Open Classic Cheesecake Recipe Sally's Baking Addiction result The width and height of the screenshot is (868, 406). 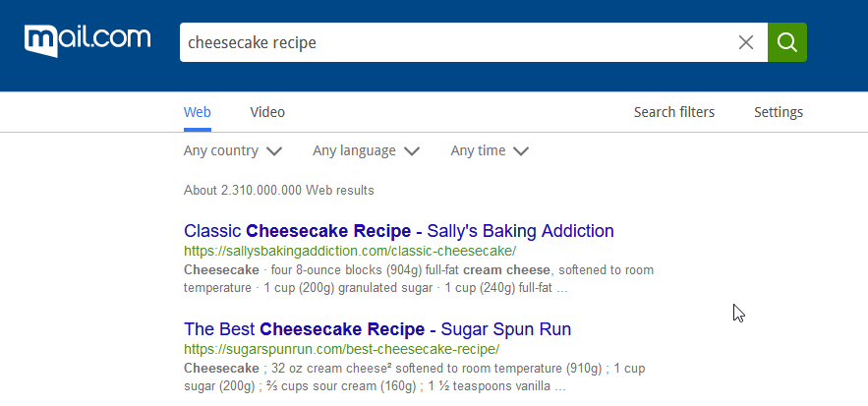point(398,231)
